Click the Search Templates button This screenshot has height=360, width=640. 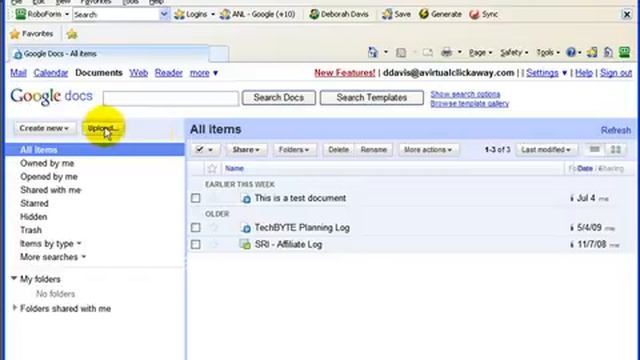pos(372,98)
